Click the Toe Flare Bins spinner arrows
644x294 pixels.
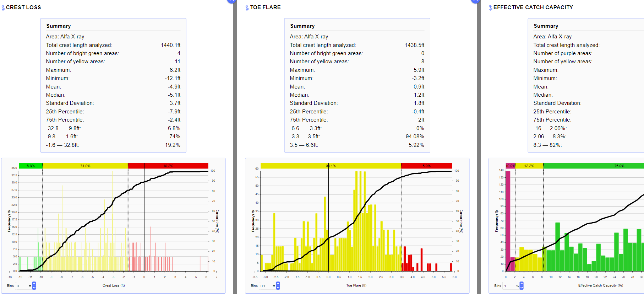[x=278, y=286]
